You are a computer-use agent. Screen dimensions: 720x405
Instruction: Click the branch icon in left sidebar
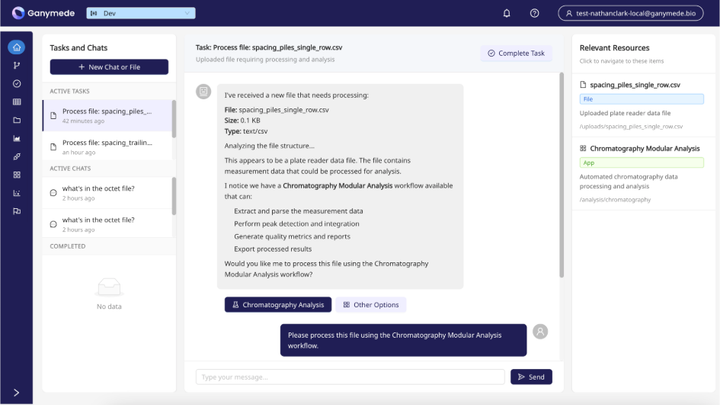17,65
